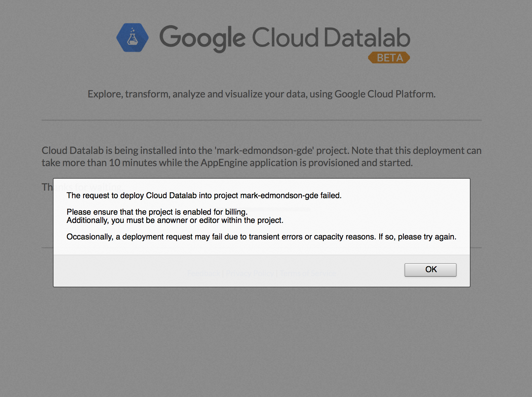Click the horizontal divider below the tagline

coord(261,120)
